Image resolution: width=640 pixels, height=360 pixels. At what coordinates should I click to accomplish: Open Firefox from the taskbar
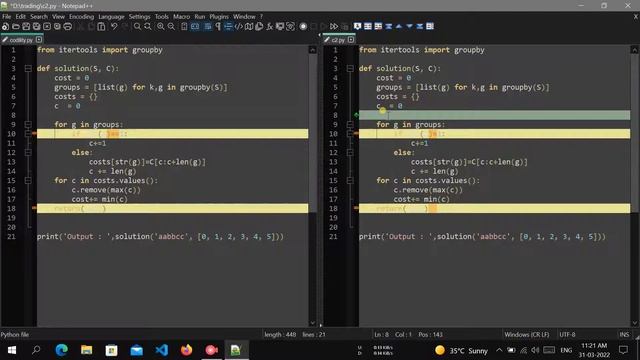coord(187,350)
